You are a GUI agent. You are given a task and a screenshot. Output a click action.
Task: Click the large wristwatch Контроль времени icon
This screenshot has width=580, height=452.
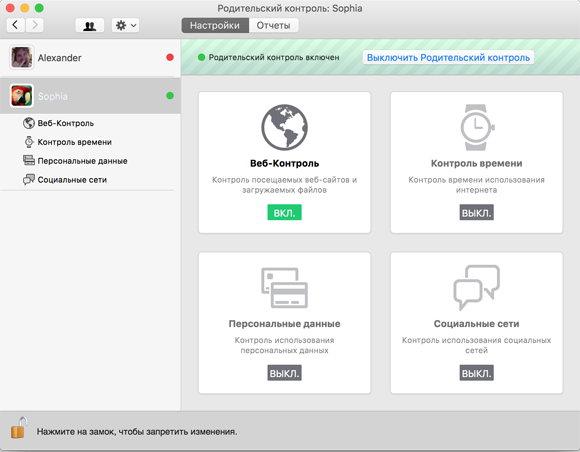tap(477, 127)
